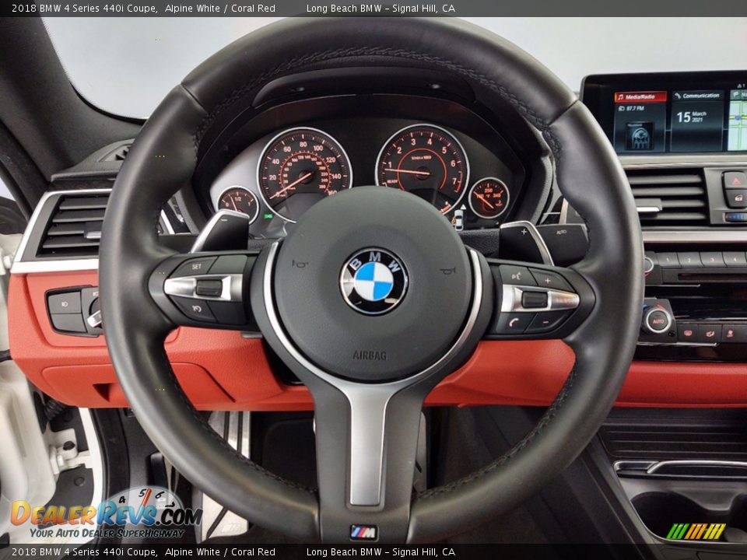Pull the right plus upshift paddle
Viewport: 747px width, 560px height.
pyautogui.click(x=527, y=242)
